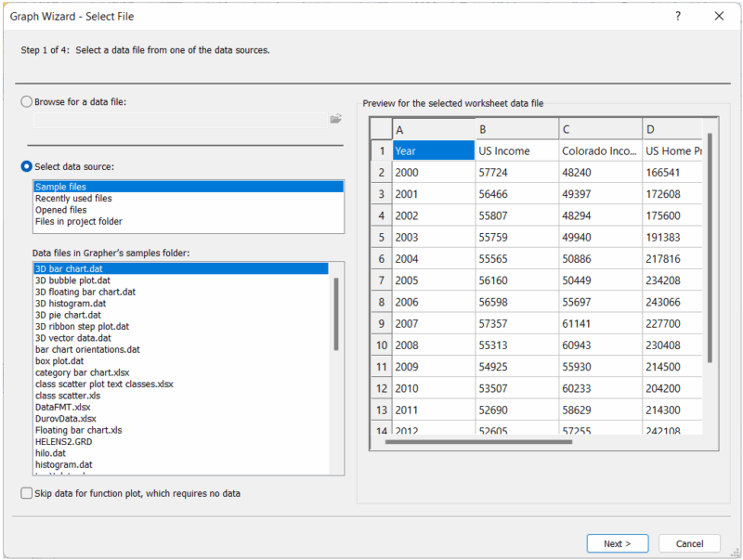
Task: Choose the Select data source option
Action: click(26, 167)
